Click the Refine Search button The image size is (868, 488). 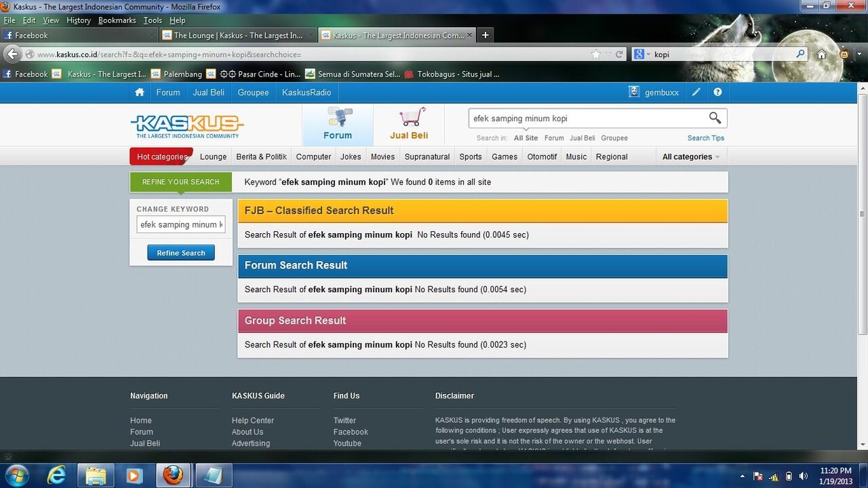pyautogui.click(x=181, y=253)
